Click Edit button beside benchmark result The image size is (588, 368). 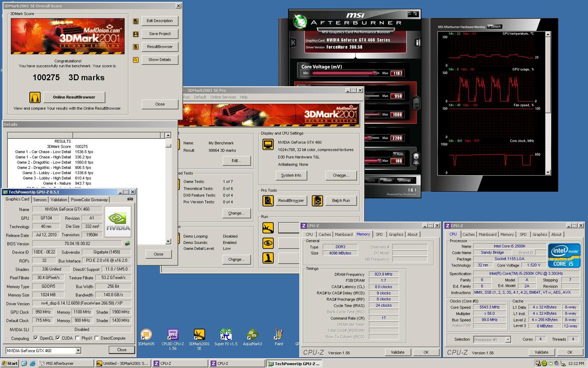pyautogui.click(x=236, y=160)
